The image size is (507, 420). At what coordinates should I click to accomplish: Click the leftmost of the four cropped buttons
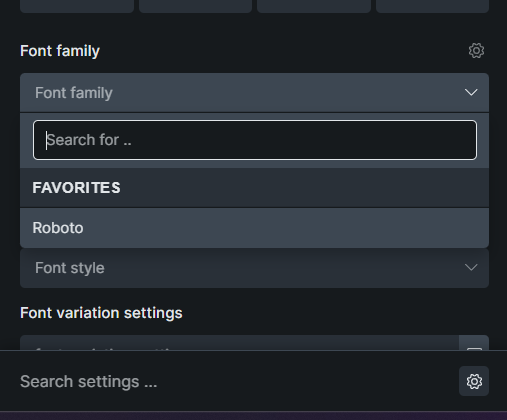click(77, 6)
